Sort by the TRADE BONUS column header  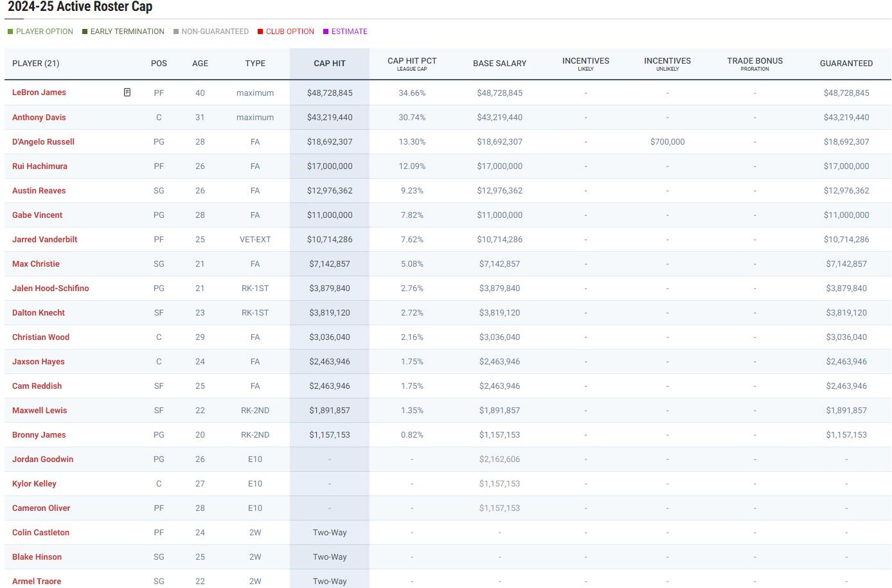pyautogui.click(x=755, y=64)
